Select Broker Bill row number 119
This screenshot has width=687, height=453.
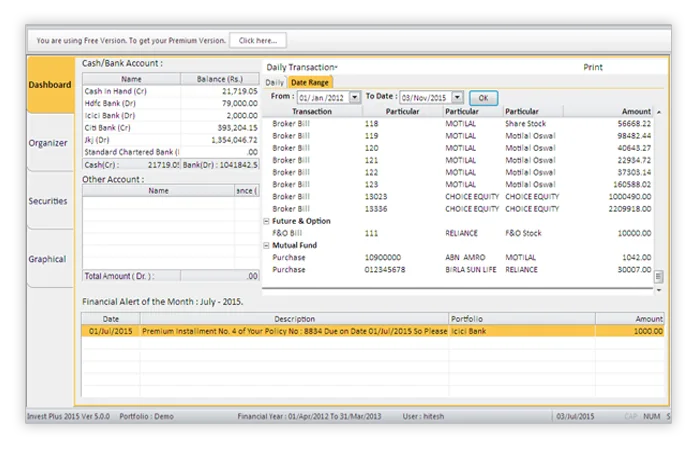click(x=458, y=136)
